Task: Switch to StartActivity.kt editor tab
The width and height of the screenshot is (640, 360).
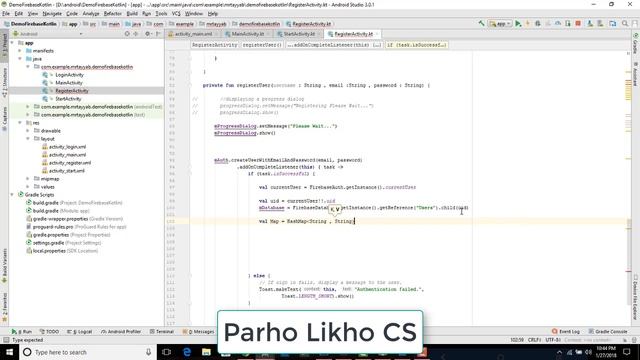Action: click(298, 34)
